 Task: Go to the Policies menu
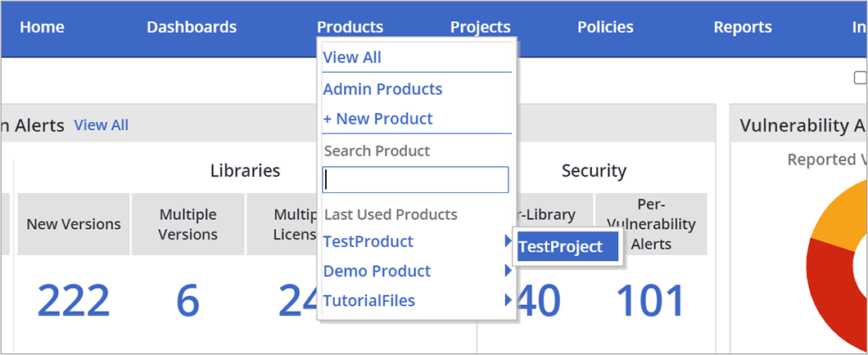[x=605, y=27]
